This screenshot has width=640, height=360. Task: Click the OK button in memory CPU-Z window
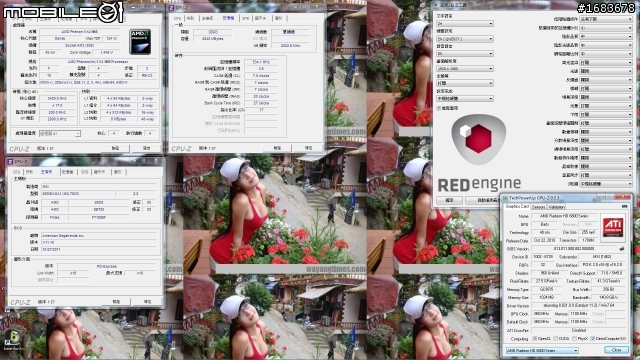coord(309,148)
